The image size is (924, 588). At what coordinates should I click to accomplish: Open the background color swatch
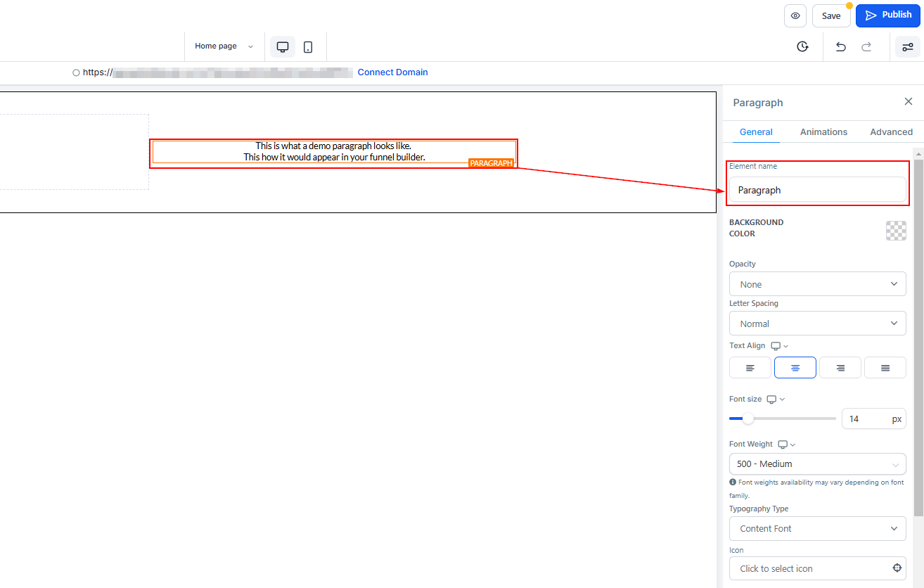click(x=895, y=231)
